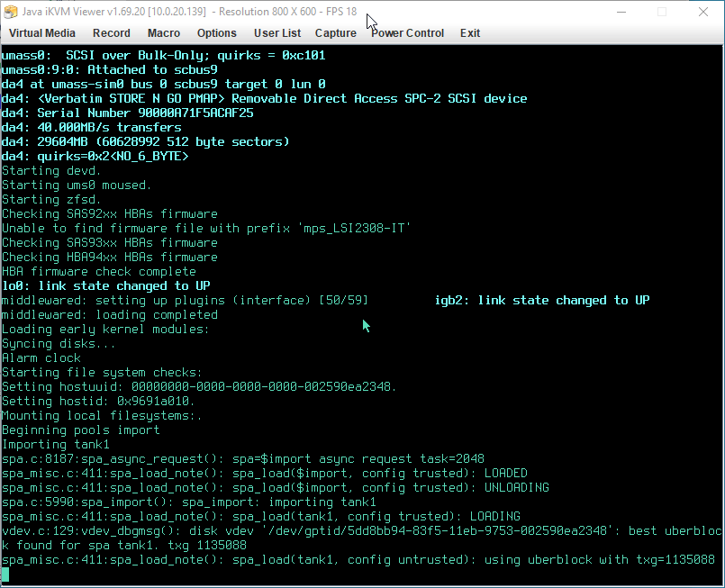Click the 'Starting file system checks' line
The height and width of the screenshot is (588, 725).
[x=103, y=372]
